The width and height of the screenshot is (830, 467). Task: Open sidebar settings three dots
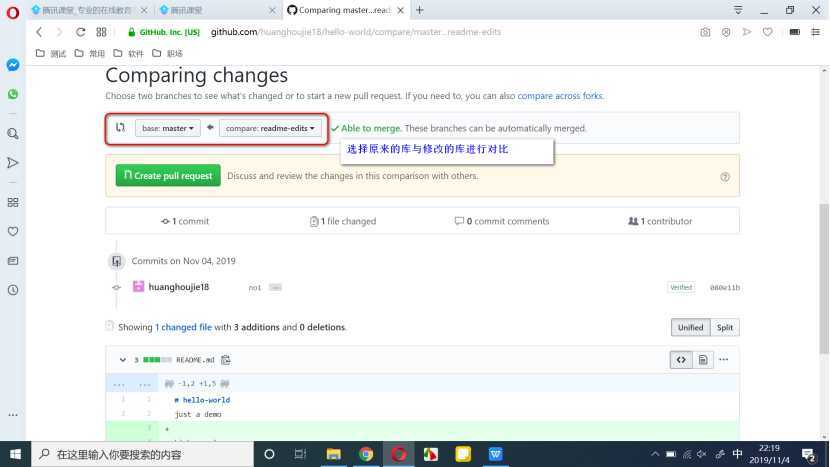point(13,415)
